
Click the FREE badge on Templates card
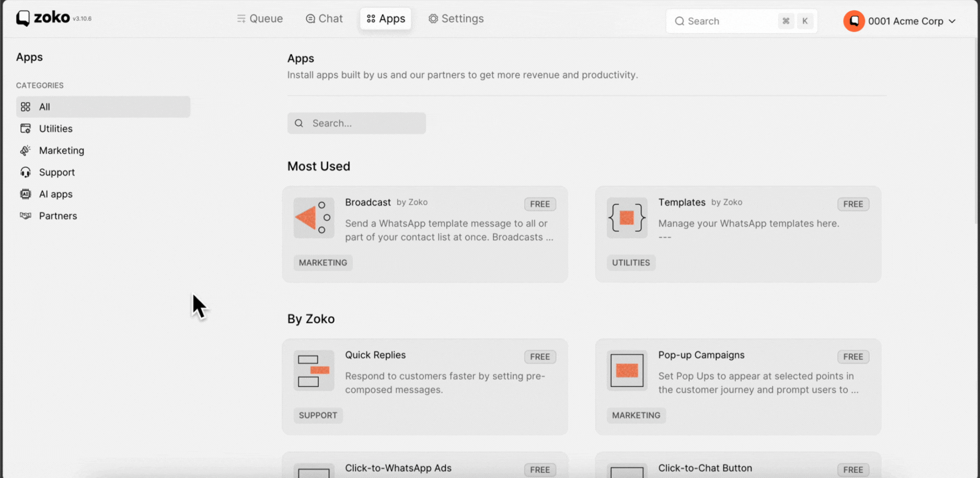pos(853,204)
